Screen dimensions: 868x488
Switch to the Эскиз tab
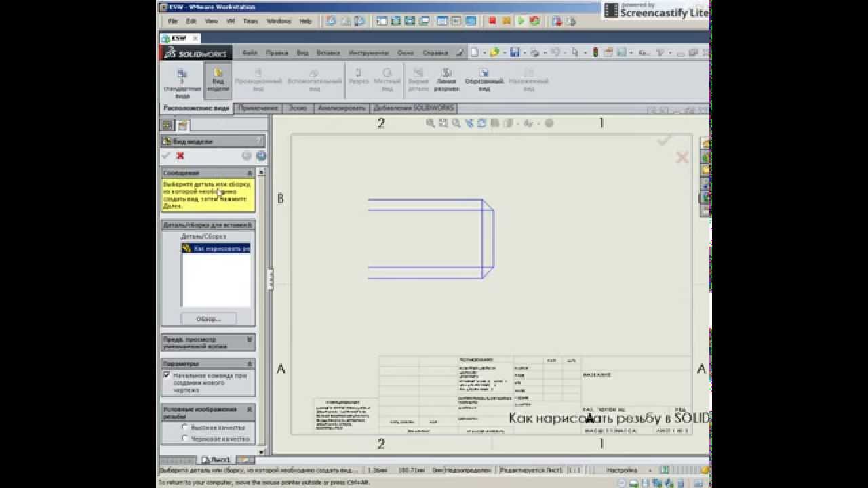(298, 108)
